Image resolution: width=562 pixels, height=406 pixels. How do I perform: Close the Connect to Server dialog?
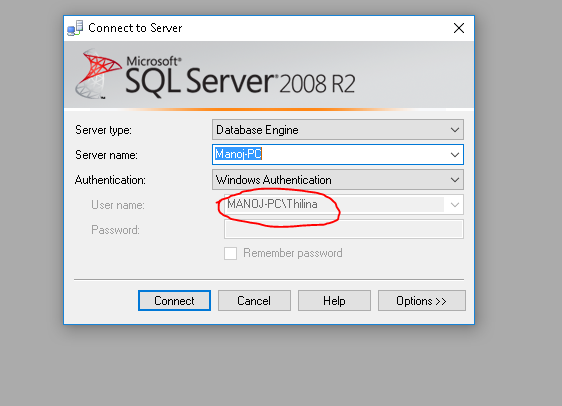click(459, 28)
